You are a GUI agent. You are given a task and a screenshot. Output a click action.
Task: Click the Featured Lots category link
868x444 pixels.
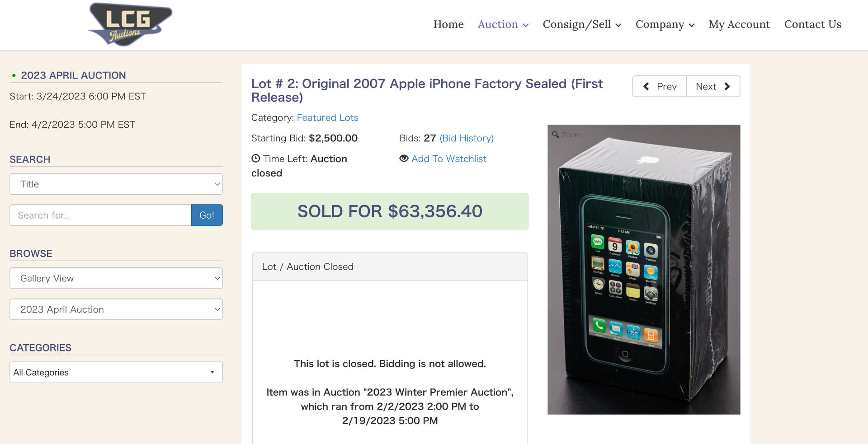(x=327, y=117)
